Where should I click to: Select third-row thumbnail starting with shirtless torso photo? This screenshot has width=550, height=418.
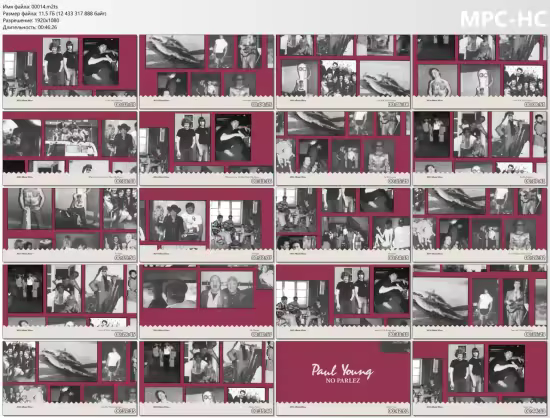[70, 225]
